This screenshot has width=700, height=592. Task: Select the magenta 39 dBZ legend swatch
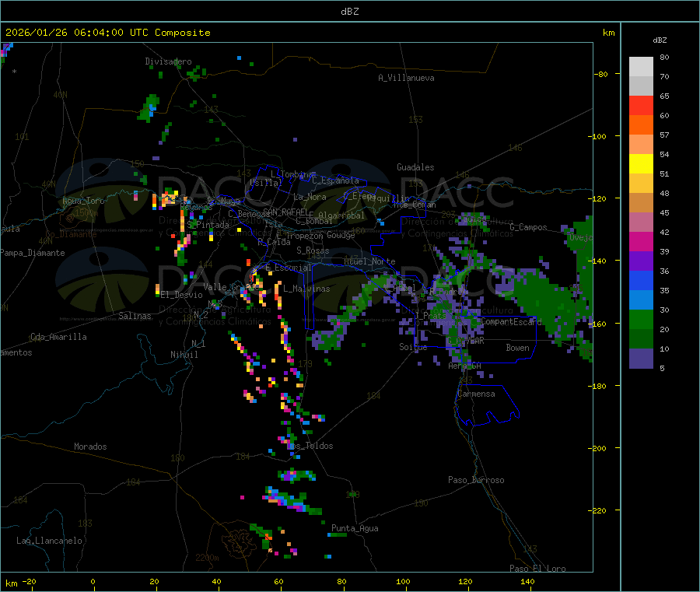pos(641,241)
